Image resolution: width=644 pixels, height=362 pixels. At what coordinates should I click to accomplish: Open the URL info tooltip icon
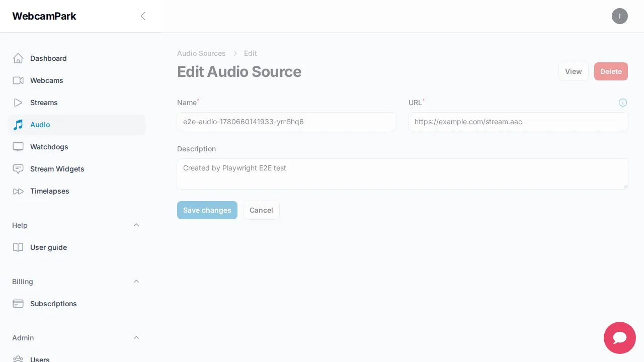[623, 103]
